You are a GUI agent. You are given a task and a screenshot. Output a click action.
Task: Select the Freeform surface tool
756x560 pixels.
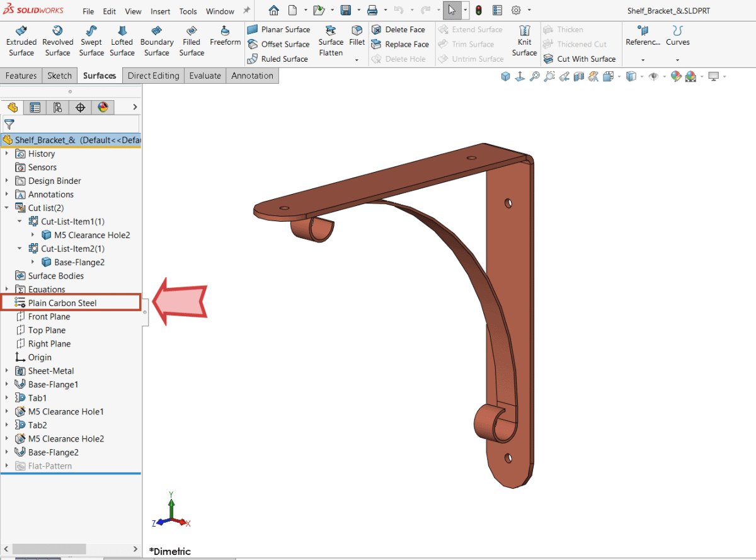click(225, 36)
